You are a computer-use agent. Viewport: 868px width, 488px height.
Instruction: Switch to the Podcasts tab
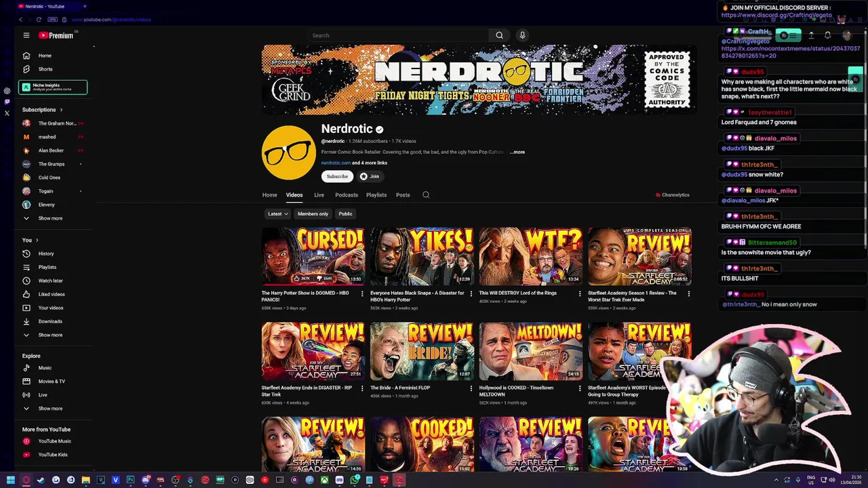point(347,195)
